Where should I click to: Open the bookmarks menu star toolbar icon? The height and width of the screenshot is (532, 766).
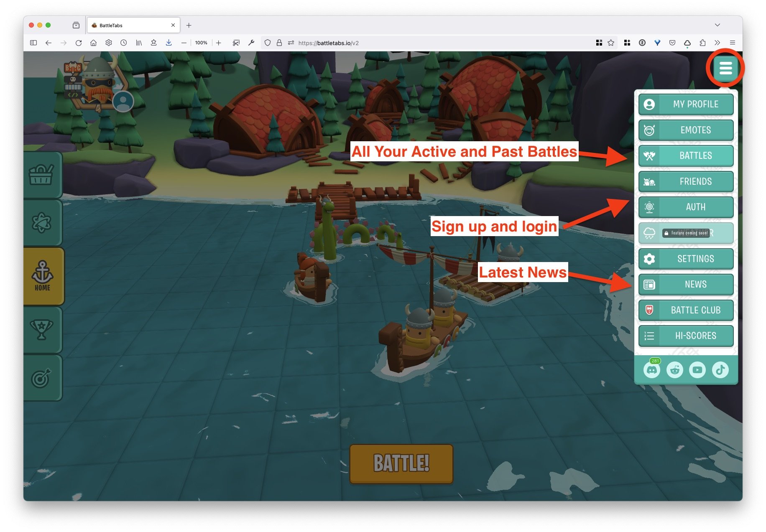click(x=154, y=43)
